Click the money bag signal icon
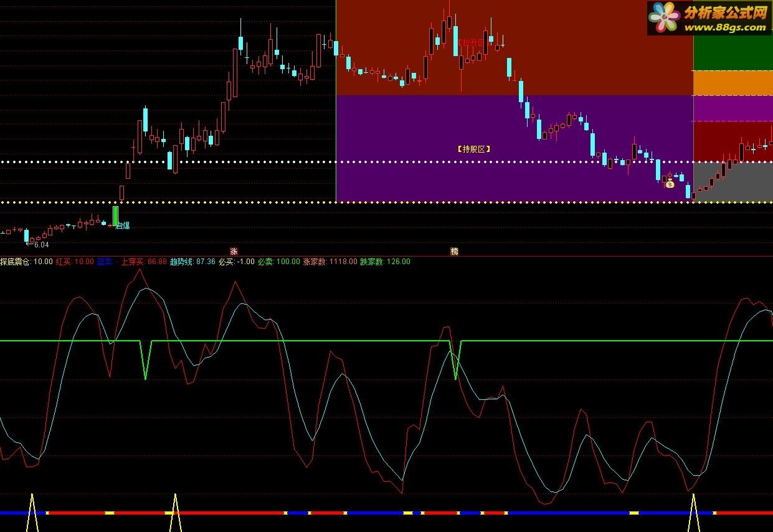The image size is (773, 532). (x=670, y=183)
